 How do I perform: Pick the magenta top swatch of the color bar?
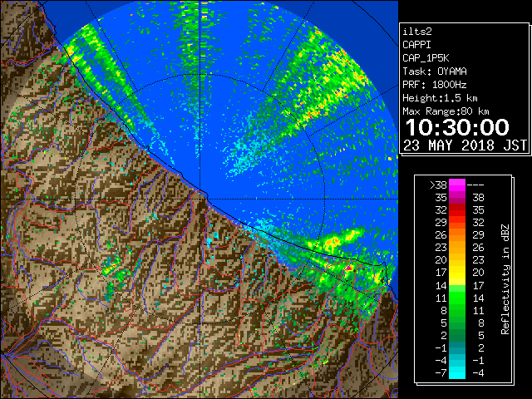coord(457,185)
